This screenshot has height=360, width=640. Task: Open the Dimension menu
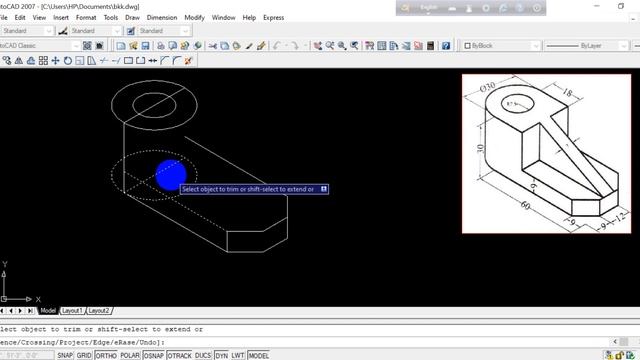point(162,18)
